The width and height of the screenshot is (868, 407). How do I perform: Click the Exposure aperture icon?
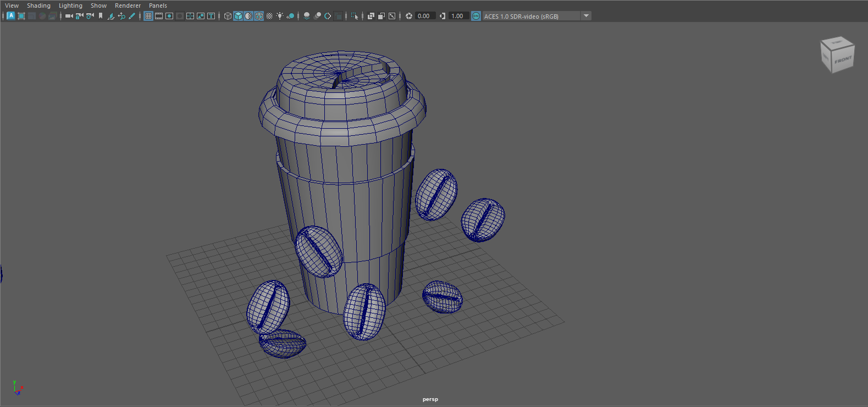pos(408,16)
